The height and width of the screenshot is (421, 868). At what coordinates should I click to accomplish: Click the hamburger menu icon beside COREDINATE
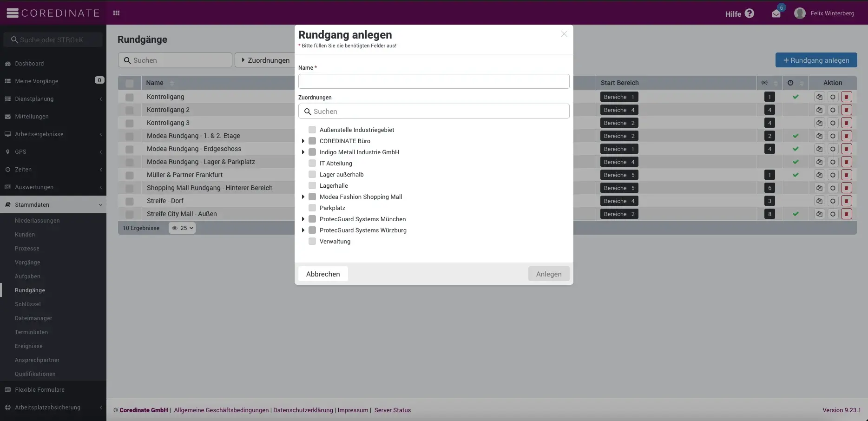coord(13,13)
